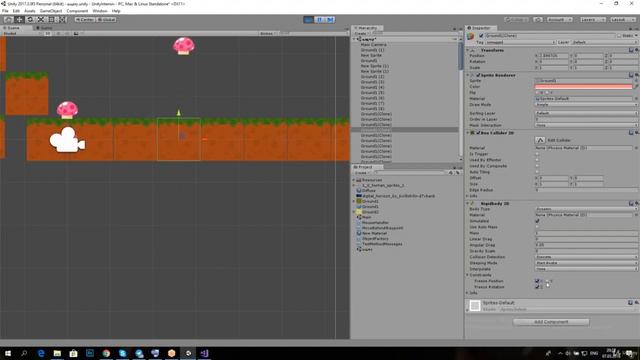Collapse the Constraints foldout
Viewport: 640px width, 360px height.
[x=468, y=275]
